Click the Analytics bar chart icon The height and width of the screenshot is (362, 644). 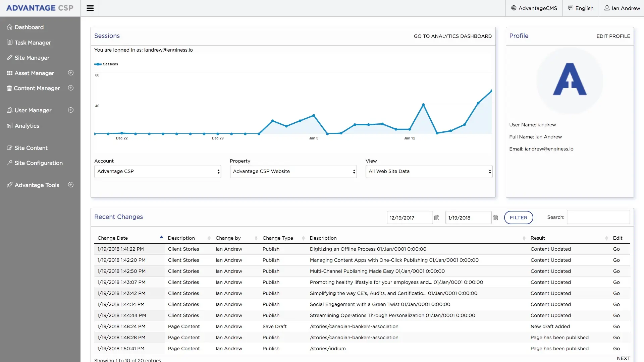click(10, 126)
